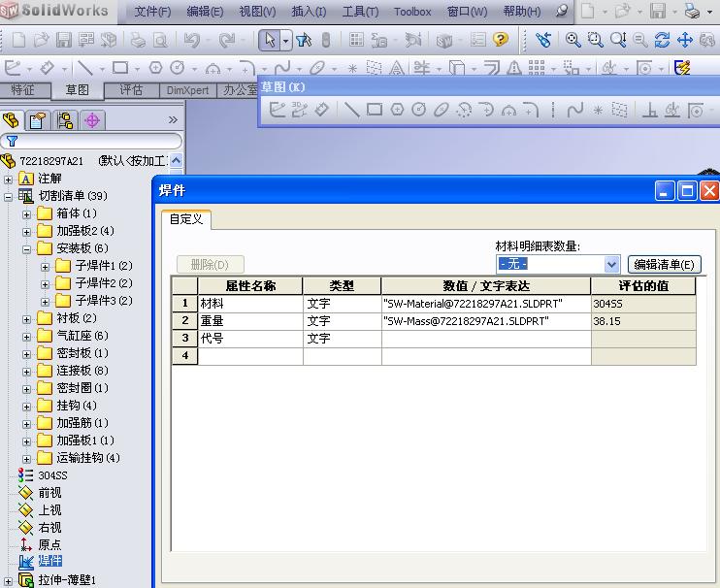This screenshot has height=588, width=720.
Task: Collapse the 切割清单(39) tree node
Action: pyautogui.click(x=8, y=196)
